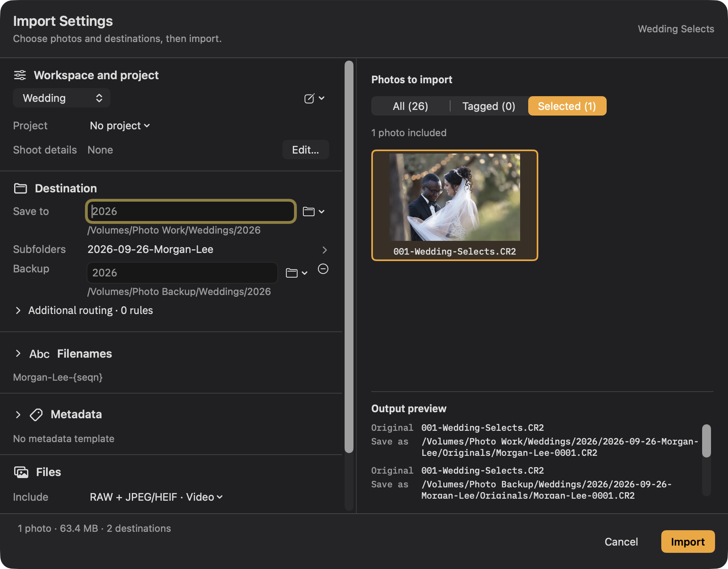
Task: Select the Selected (1) tab
Action: (567, 106)
